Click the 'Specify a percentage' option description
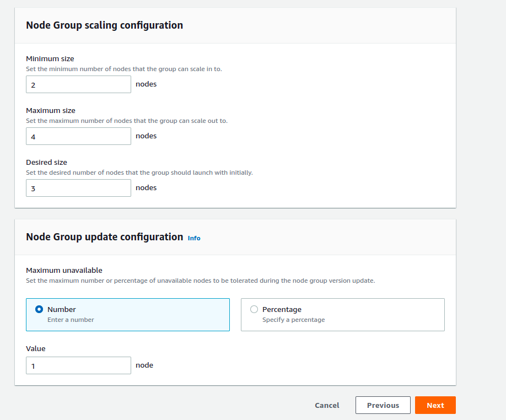Screen dimensions: 506x420 coord(293,320)
